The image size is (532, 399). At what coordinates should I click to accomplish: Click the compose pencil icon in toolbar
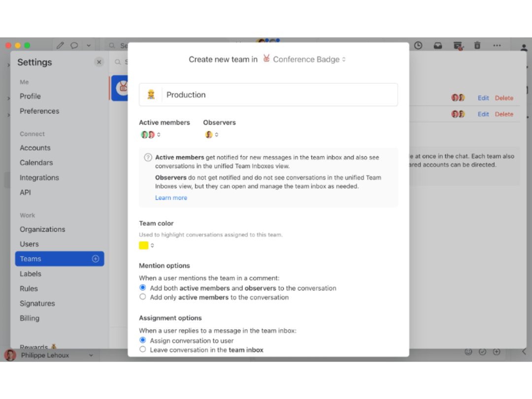(x=60, y=45)
